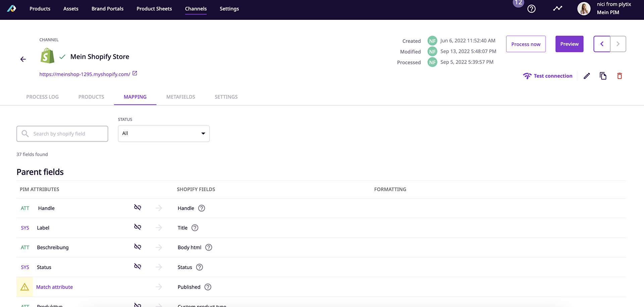Unlink the Handle attribute mapping
The image size is (644, 307).
(138, 207)
